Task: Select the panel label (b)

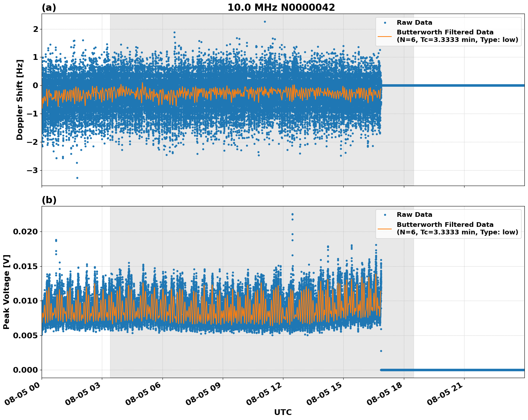Action: 49,199
